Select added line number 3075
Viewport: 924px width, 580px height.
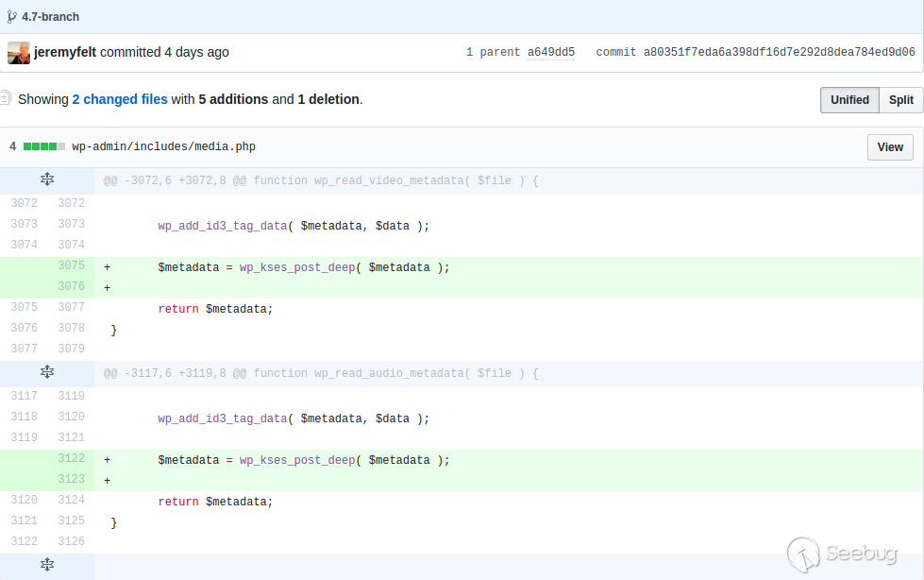pos(71,266)
